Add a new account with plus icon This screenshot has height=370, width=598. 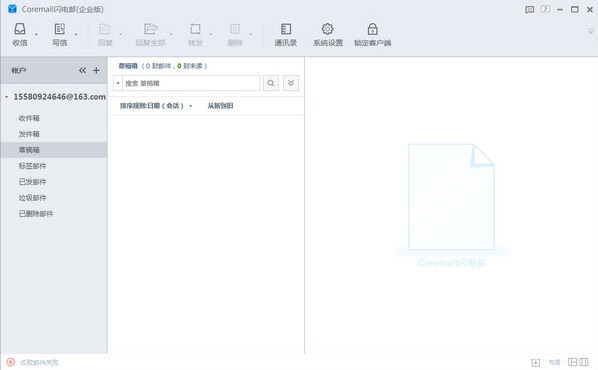(x=96, y=70)
